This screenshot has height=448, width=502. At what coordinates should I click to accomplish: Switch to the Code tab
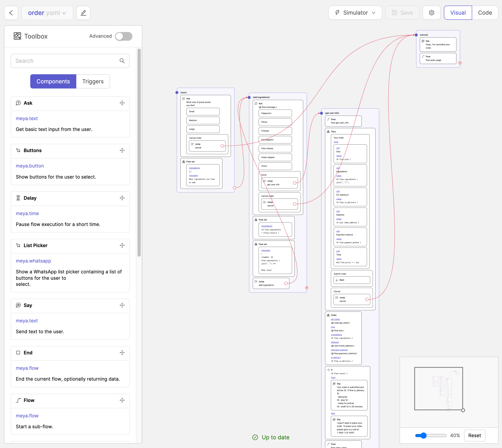coord(485,13)
